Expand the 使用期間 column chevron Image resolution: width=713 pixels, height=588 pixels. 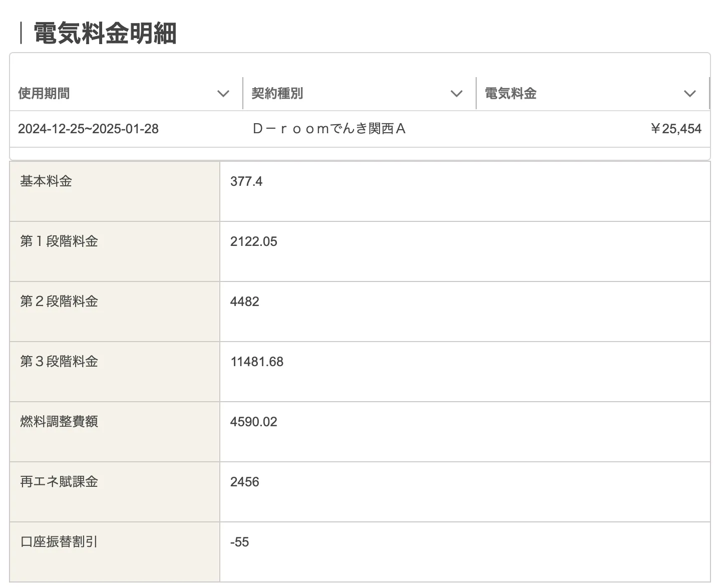coord(223,94)
